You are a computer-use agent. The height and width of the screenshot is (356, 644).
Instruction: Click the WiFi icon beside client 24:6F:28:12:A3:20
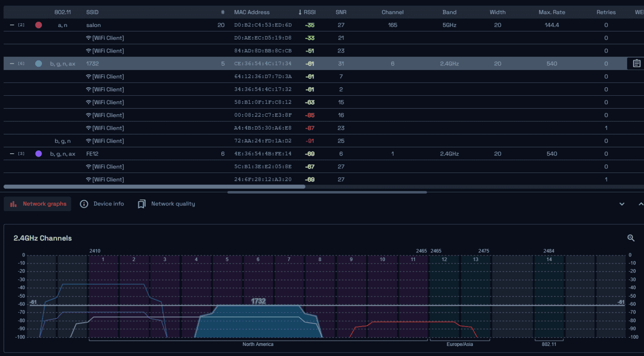(x=89, y=179)
